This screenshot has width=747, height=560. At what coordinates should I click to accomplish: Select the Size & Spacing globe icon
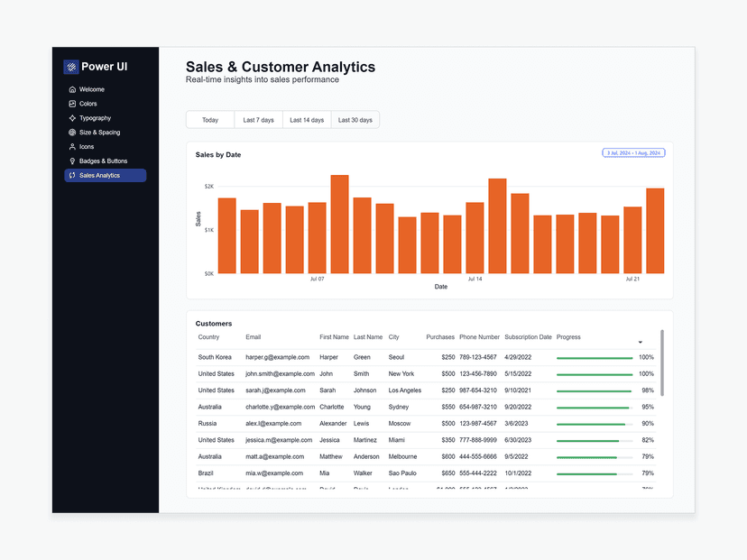click(x=72, y=132)
